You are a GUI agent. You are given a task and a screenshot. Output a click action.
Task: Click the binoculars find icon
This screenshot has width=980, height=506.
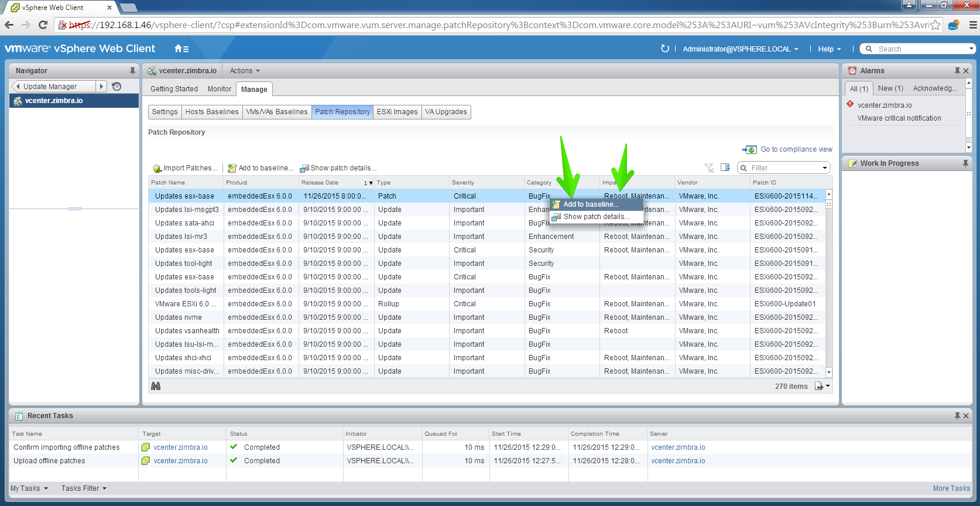(156, 386)
